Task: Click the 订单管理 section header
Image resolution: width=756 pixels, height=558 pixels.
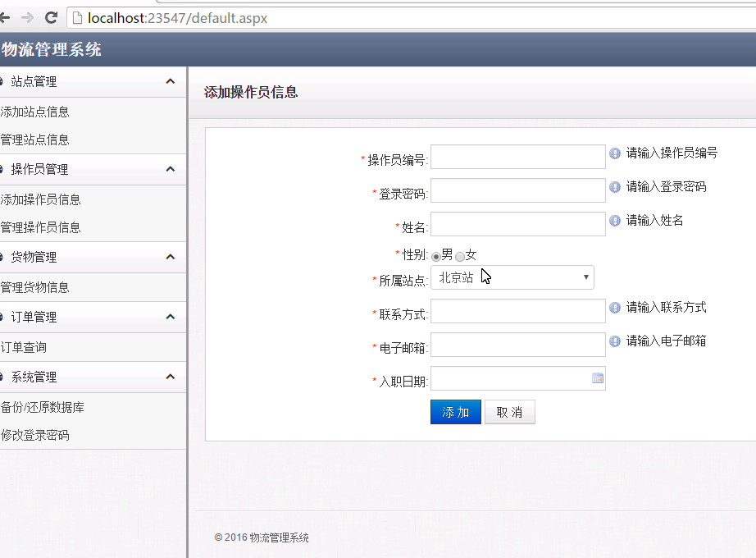Action: point(93,317)
